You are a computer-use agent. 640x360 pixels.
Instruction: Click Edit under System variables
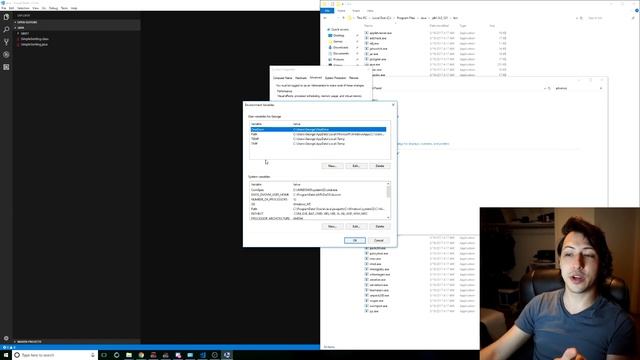point(356,226)
